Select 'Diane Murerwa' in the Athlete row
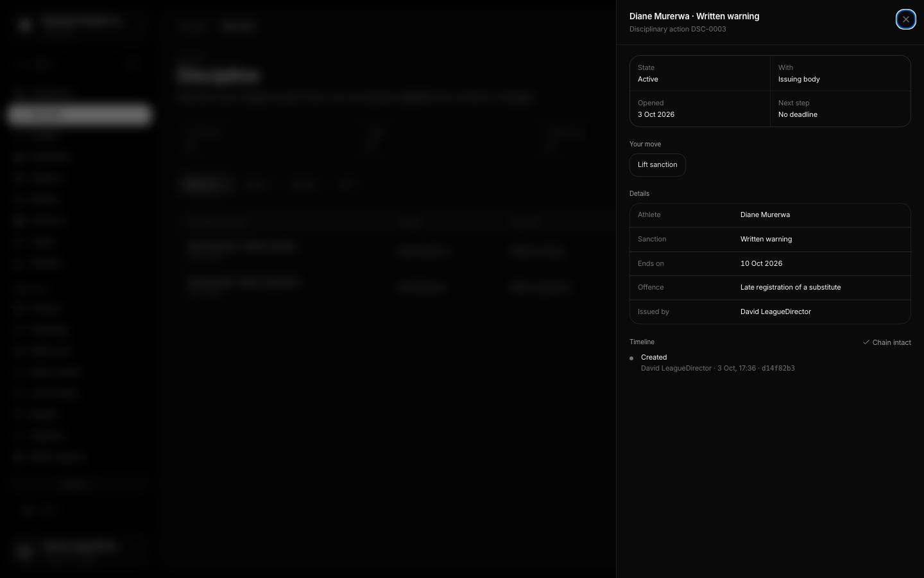 pos(765,215)
